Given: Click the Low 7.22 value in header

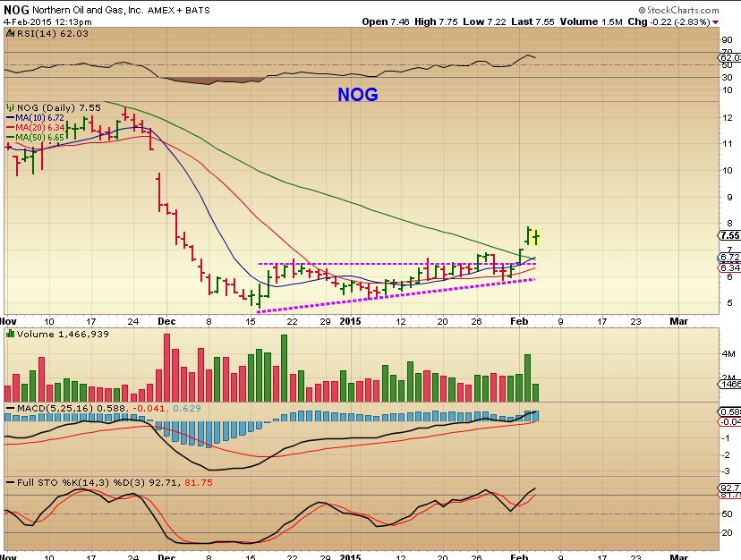Looking at the screenshot, I should (x=485, y=21).
